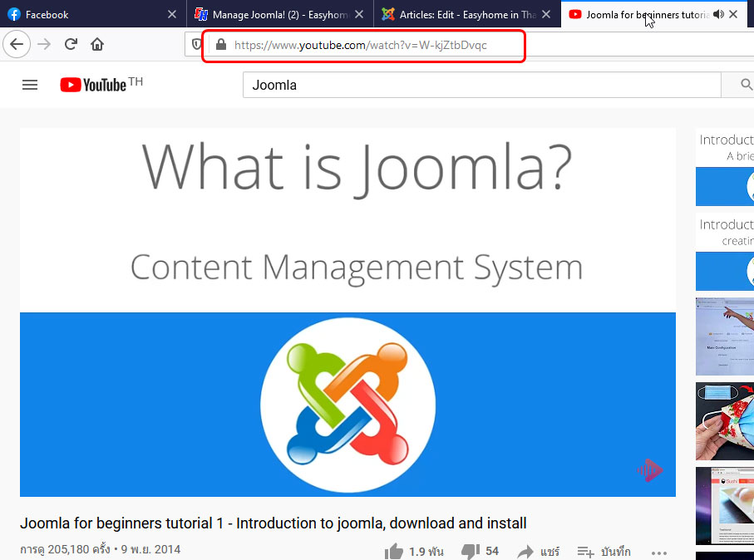Select the URL address bar
The image size is (754, 560).
click(x=366, y=45)
